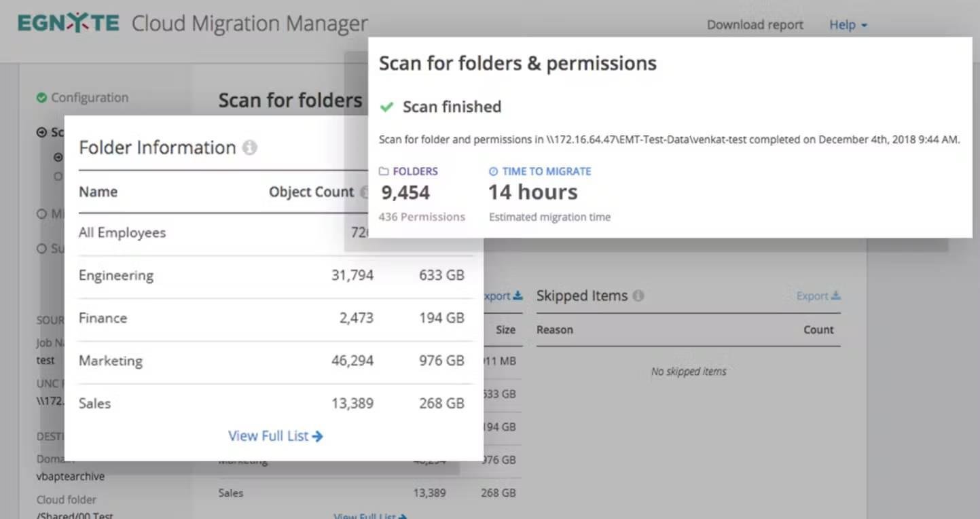Click the Count column header
980x519 pixels.
[x=818, y=330]
